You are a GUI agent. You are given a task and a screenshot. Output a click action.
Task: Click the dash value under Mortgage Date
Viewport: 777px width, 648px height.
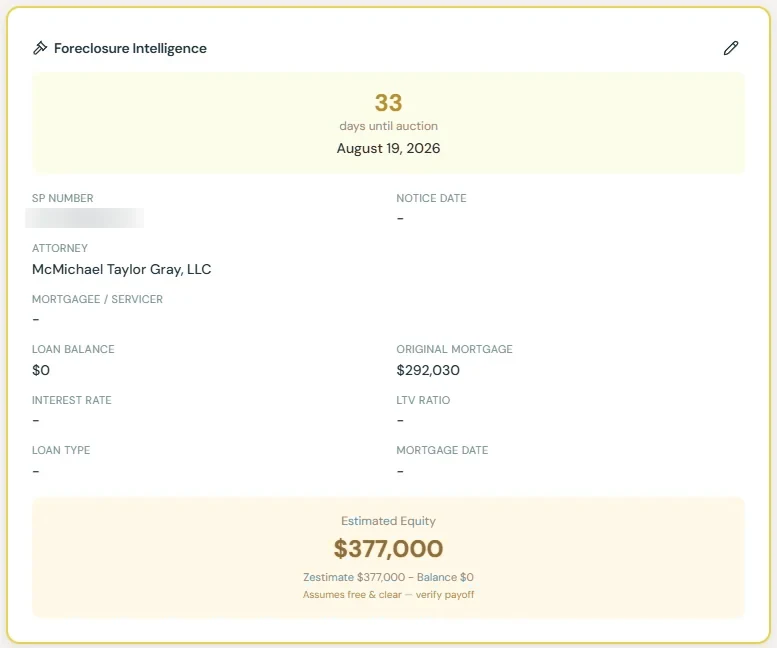(x=400, y=471)
